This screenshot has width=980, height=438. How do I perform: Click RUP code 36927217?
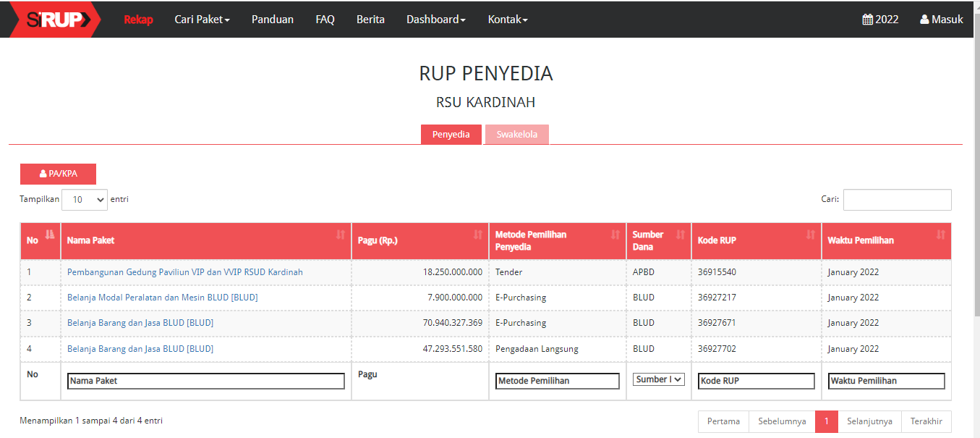coord(717,298)
